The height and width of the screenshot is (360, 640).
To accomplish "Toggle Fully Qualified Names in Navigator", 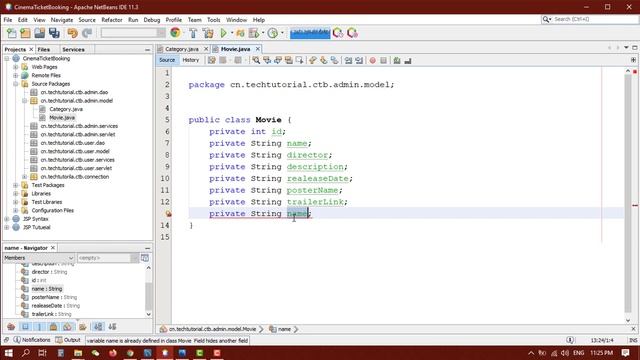I will [83, 327].
